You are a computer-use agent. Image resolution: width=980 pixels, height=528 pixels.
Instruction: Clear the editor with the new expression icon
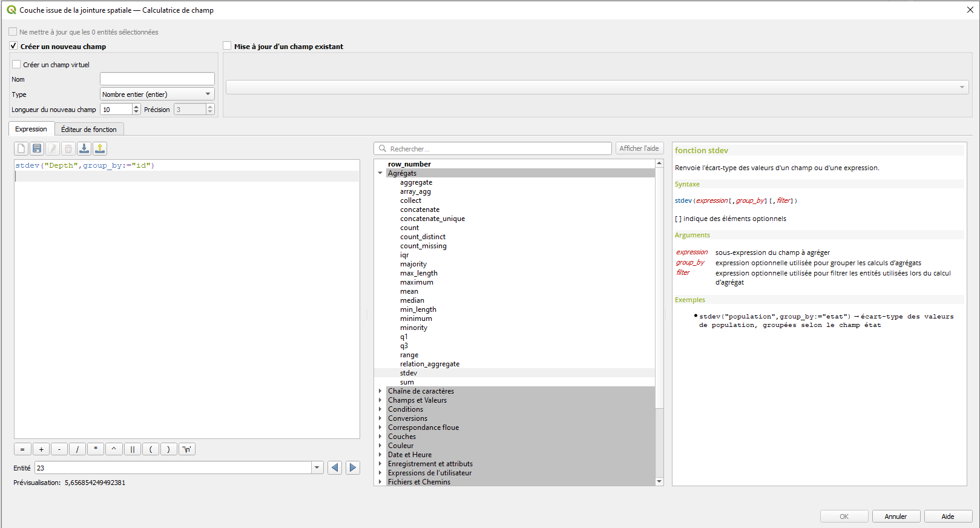point(21,148)
